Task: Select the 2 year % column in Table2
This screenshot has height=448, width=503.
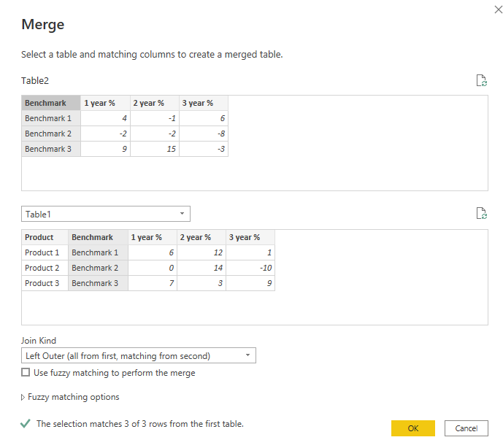Action: pos(154,103)
